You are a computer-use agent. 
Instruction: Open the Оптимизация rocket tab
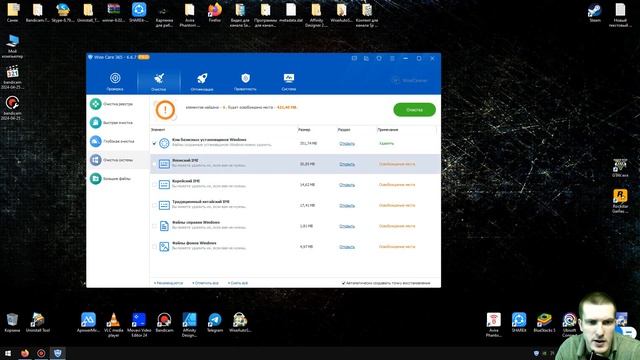[202, 81]
